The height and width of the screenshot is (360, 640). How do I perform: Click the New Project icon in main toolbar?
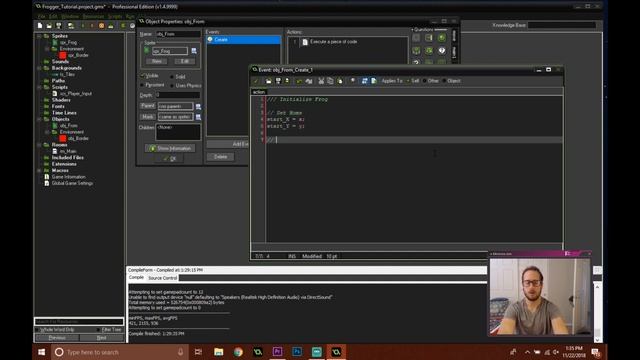click(x=40, y=26)
